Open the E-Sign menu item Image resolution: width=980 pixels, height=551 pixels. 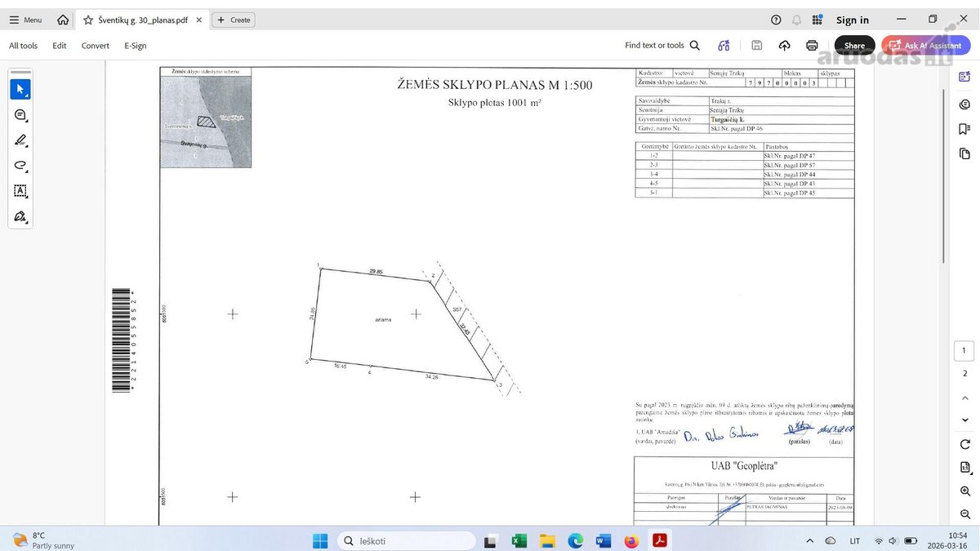136,46
